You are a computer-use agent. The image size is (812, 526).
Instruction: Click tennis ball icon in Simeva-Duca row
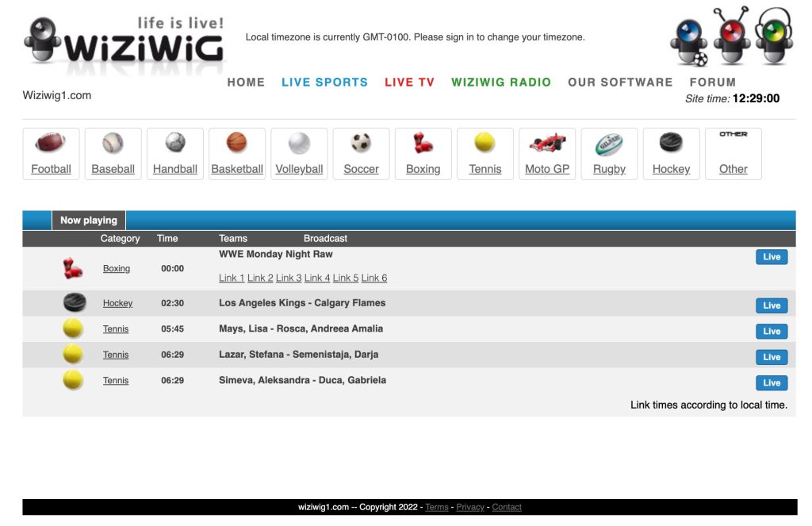point(73,380)
